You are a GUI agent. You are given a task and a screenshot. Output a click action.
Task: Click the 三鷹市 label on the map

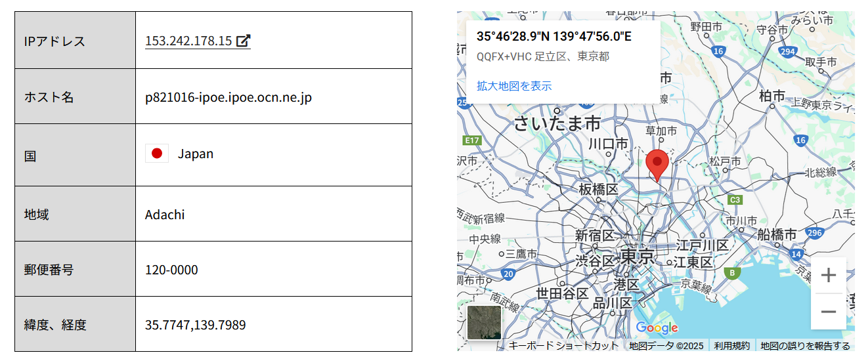[522, 253]
